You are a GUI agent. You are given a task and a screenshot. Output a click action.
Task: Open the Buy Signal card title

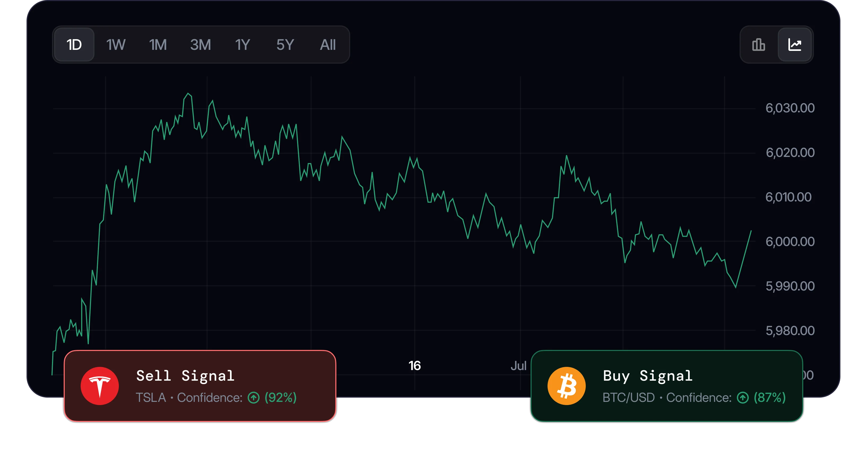[648, 376]
